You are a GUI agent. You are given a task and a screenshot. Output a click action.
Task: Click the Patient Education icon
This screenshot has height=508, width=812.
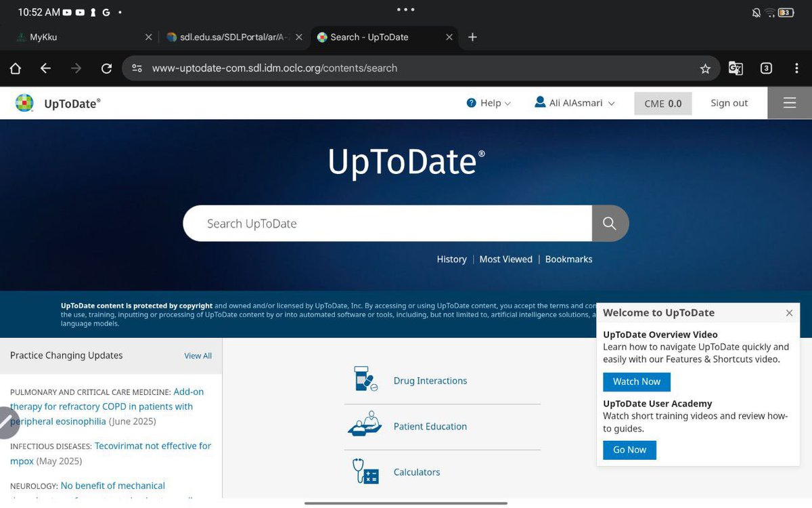click(365, 424)
